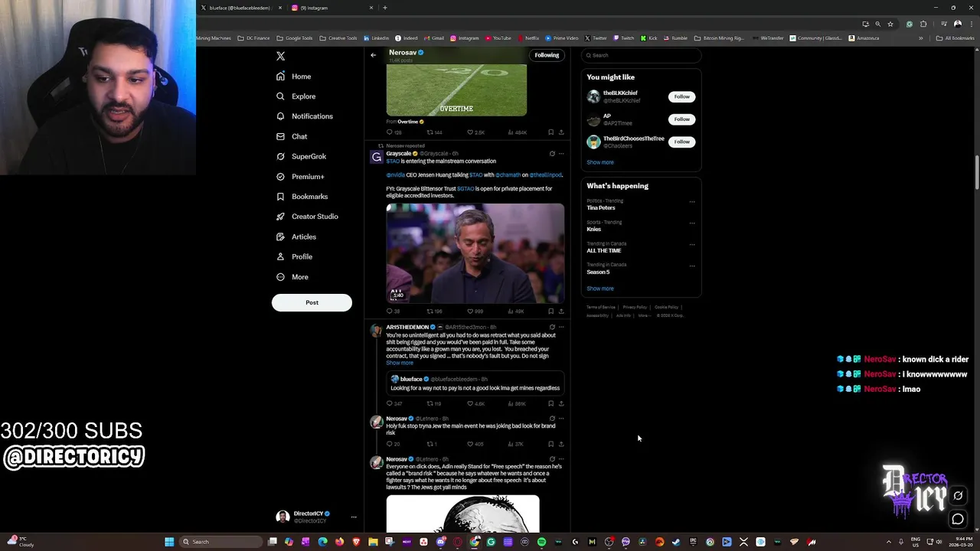The width and height of the screenshot is (980, 551).
Task: Open the Windows Start menu
Action: pyautogui.click(x=169, y=542)
